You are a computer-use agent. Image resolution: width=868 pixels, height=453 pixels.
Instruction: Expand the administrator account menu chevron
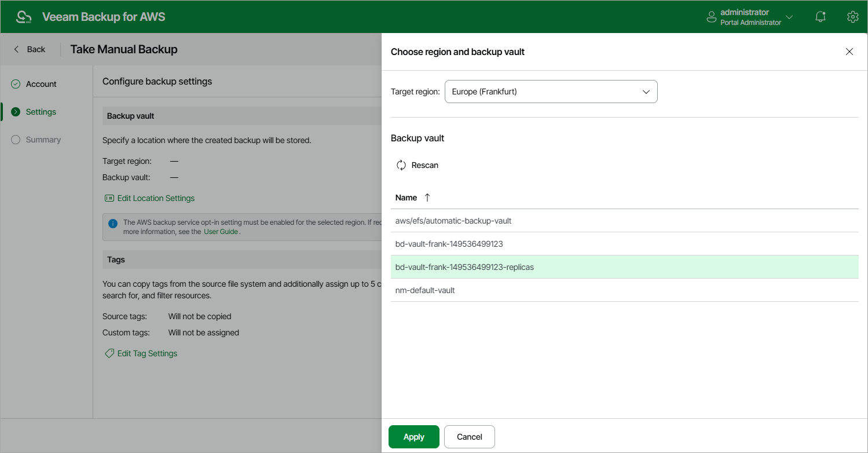click(789, 17)
